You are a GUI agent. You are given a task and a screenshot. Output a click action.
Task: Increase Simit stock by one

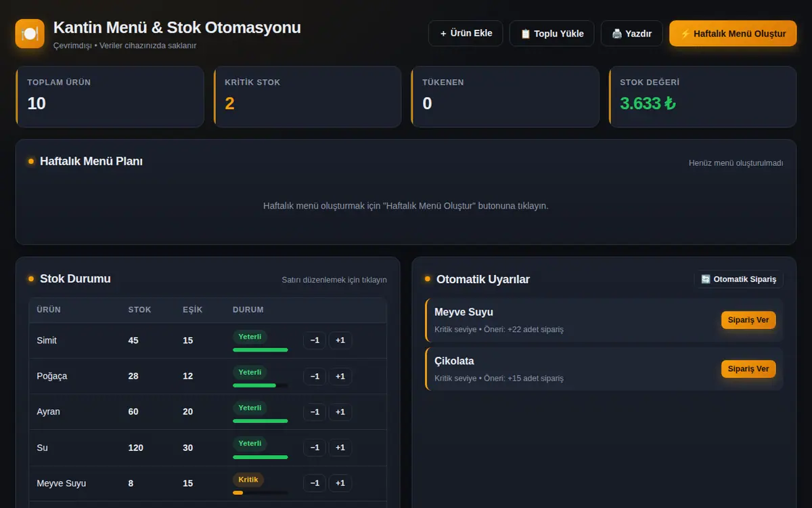point(340,340)
